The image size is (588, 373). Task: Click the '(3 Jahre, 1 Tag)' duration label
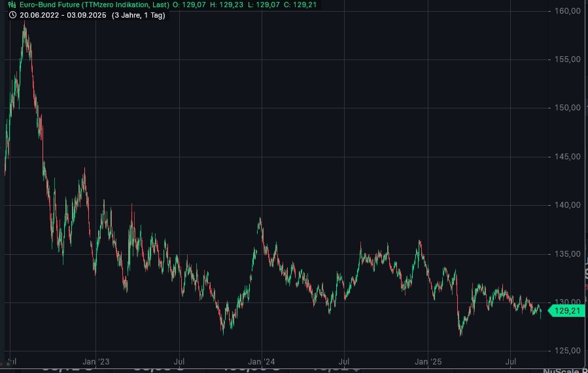pyautogui.click(x=138, y=14)
